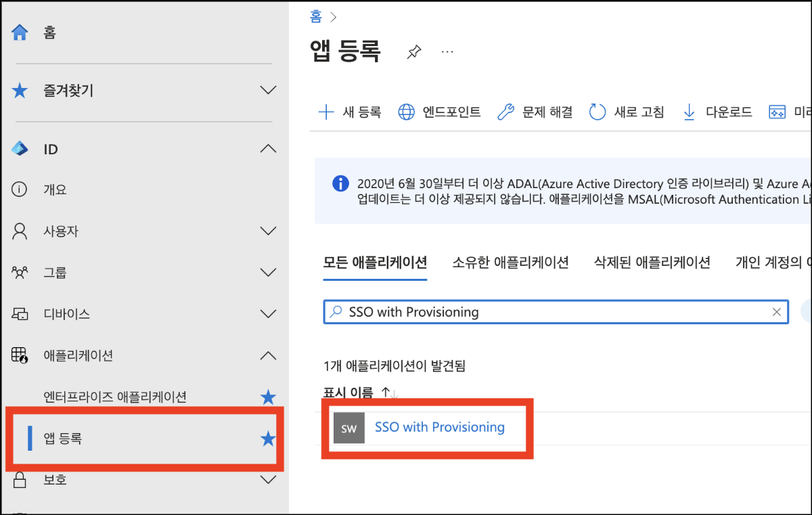Open the ellipsis more options next to title
The height and width of the screenshot is (515, 812).
(x=447, y=51)
